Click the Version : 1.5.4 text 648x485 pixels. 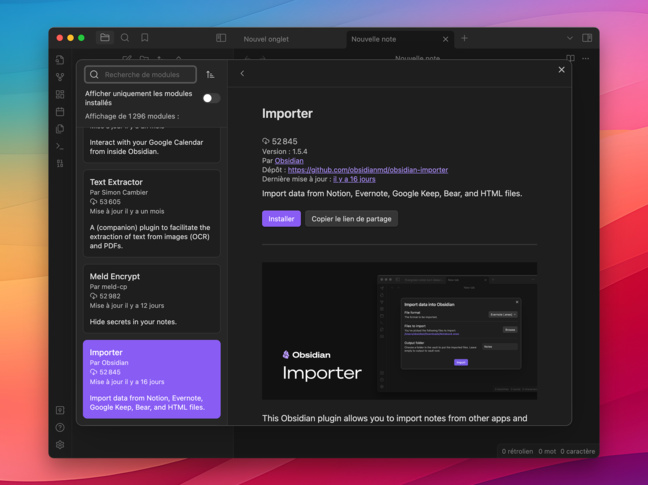(x=285, y=152)
